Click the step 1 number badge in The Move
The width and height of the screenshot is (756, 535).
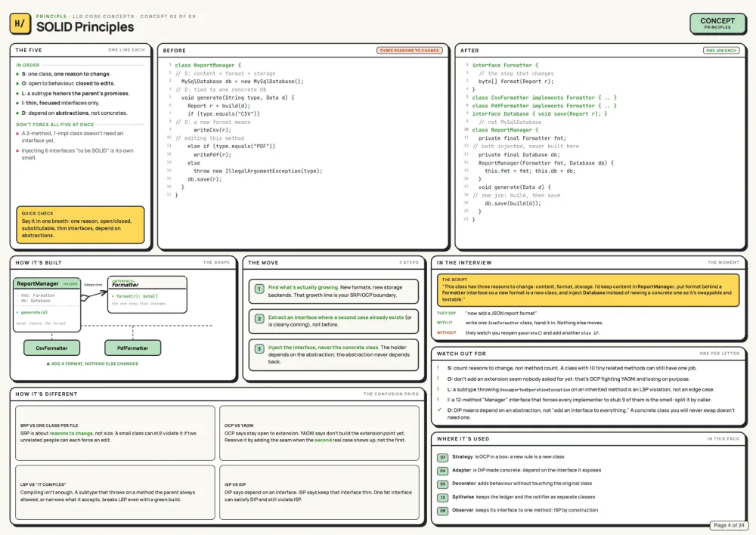[259, 289]
